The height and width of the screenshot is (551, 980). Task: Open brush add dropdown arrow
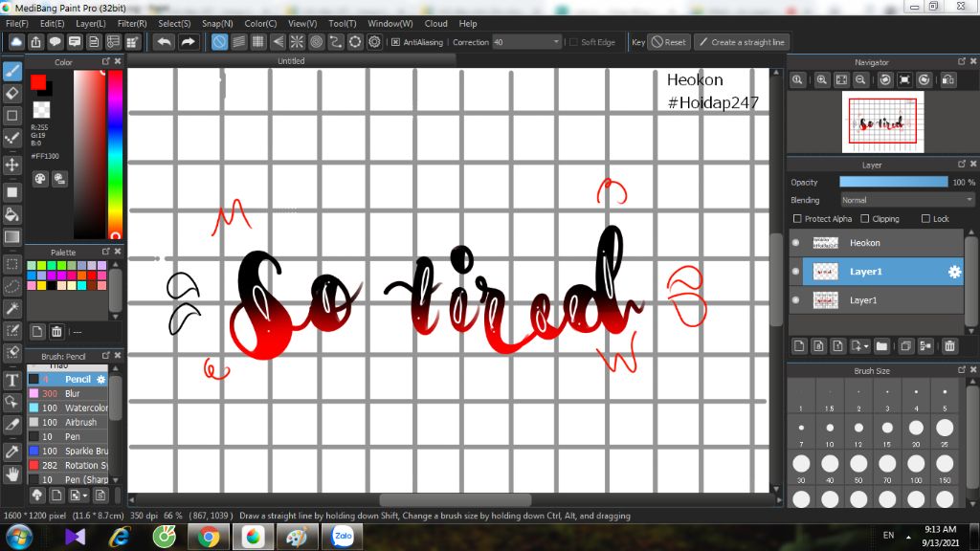pos(85,496)
